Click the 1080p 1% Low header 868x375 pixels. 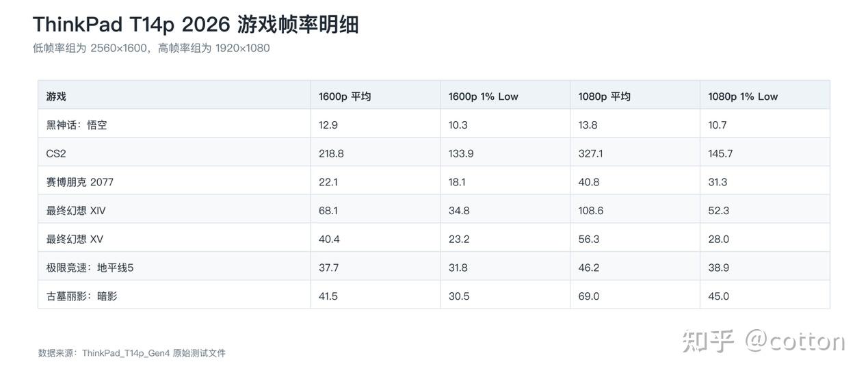(x=743, y=96)
